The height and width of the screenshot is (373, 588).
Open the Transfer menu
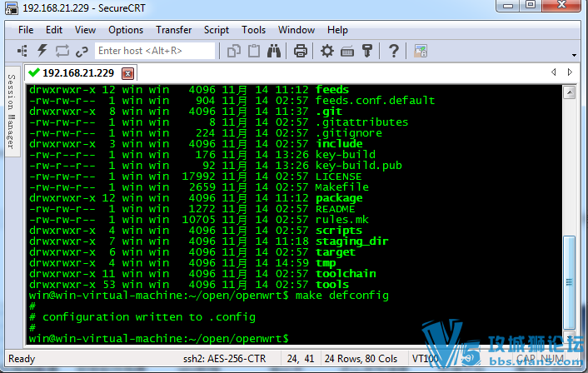[x=173, y=30]
